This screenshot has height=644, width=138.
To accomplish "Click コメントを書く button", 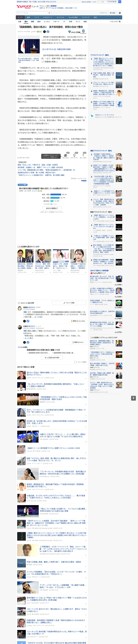I will (69, 303).
